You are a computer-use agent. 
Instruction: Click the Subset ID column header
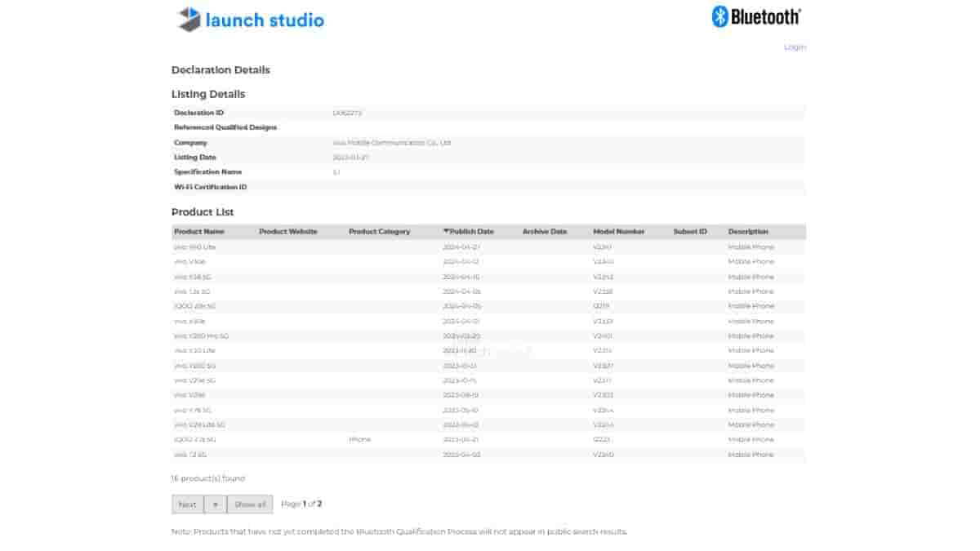tap(689, 232)
